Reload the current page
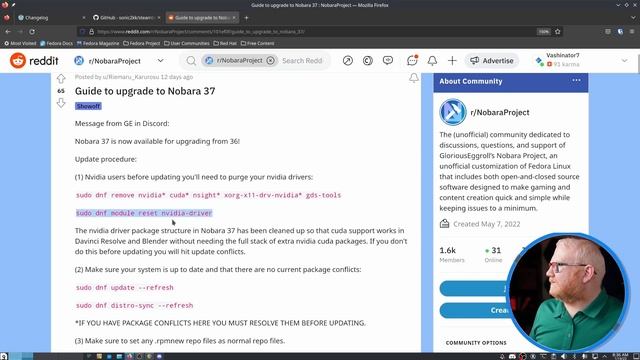Screen dimensions: 640x360 coord(32,31)
